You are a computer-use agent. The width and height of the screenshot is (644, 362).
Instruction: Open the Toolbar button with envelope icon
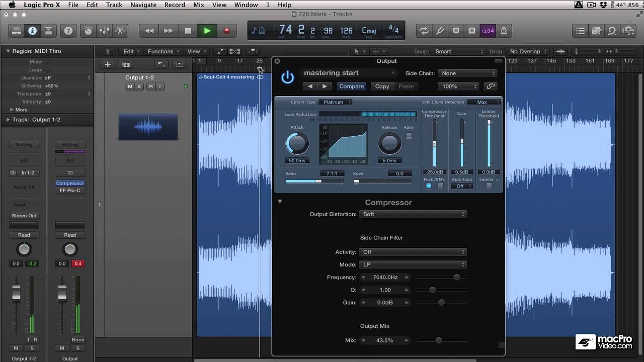[48, 31]
